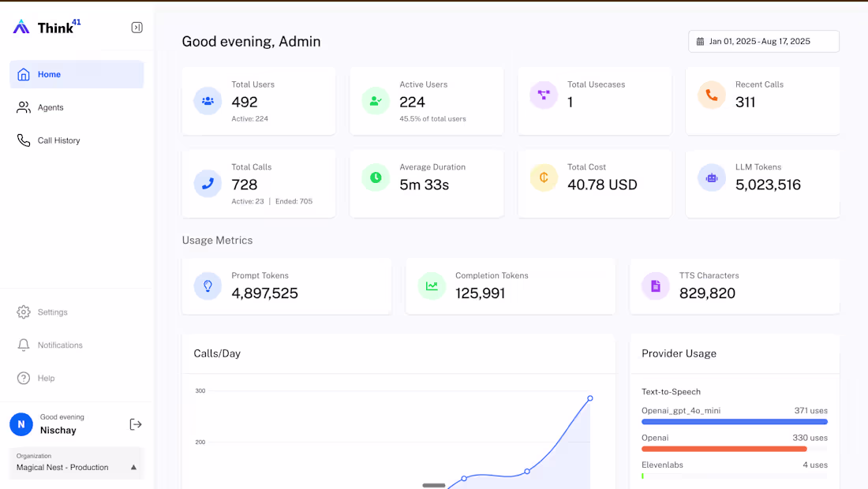Viewport: 868px width, 489px height.
Task: Click the Total Users icon on the card
Action: (x=207, y=101)
